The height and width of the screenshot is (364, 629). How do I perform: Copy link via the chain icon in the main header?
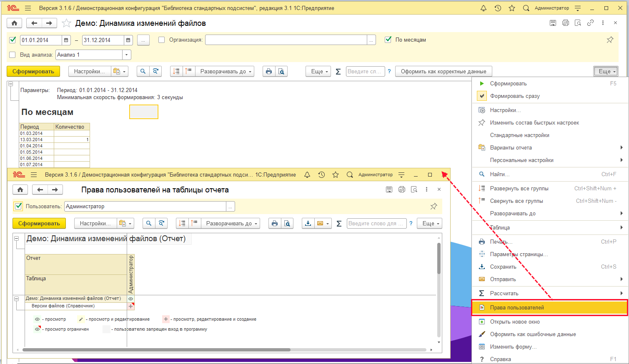point(590,23)
